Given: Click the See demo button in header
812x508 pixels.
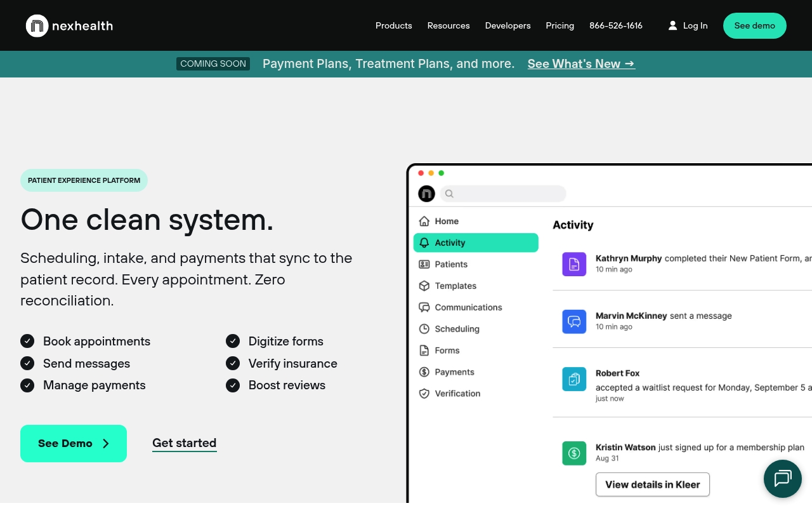Looking at the screenshot, I should click(x=755, y=25).
